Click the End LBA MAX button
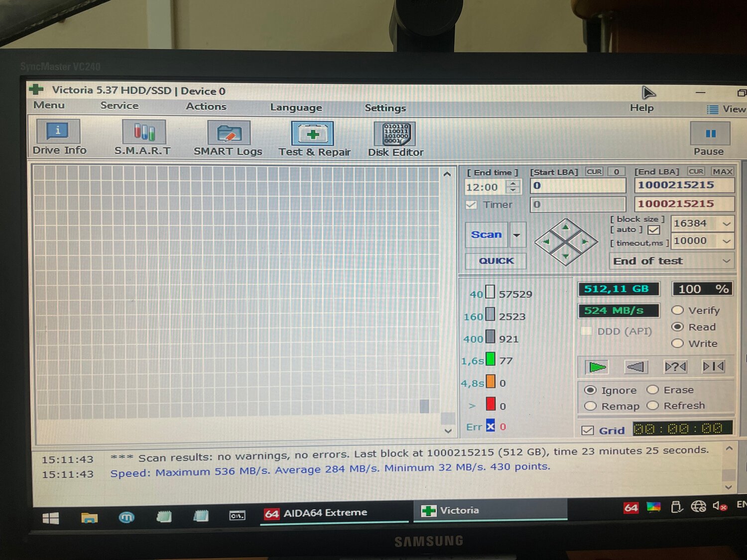This screenshot has height=560, width=747. (x=723, y=172)
